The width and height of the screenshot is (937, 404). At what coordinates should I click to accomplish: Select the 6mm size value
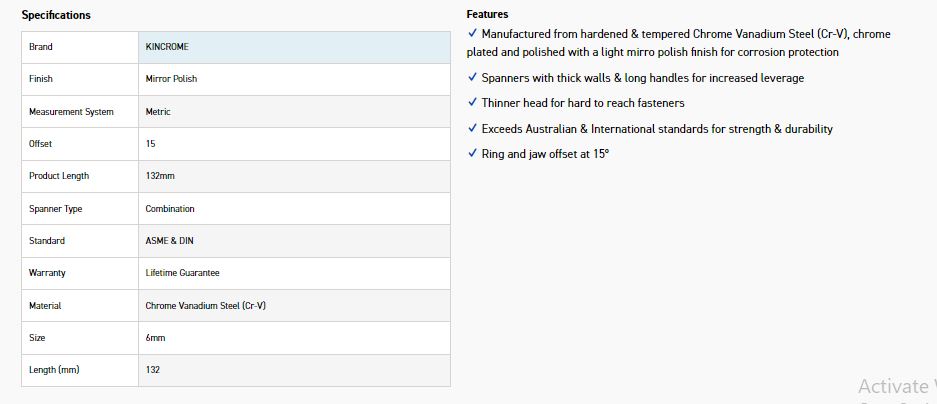click(x=155, y=338)
